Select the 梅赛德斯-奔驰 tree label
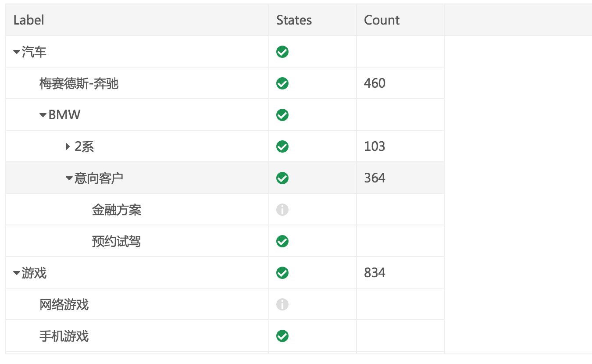 coord(79,83)
